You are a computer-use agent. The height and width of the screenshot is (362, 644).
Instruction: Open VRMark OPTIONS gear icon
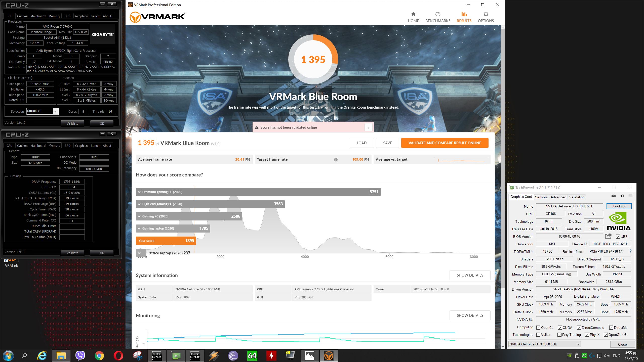coord(486,14)
